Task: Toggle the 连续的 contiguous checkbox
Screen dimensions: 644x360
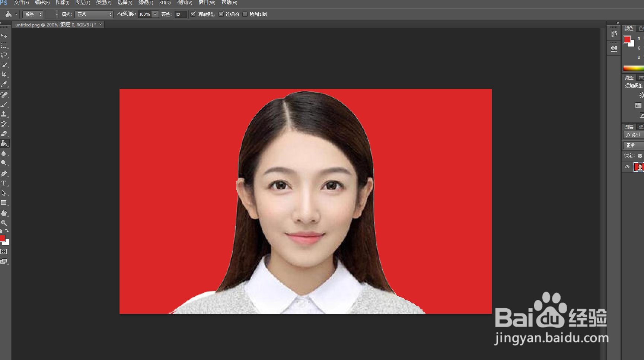Action: coord(221,14)
